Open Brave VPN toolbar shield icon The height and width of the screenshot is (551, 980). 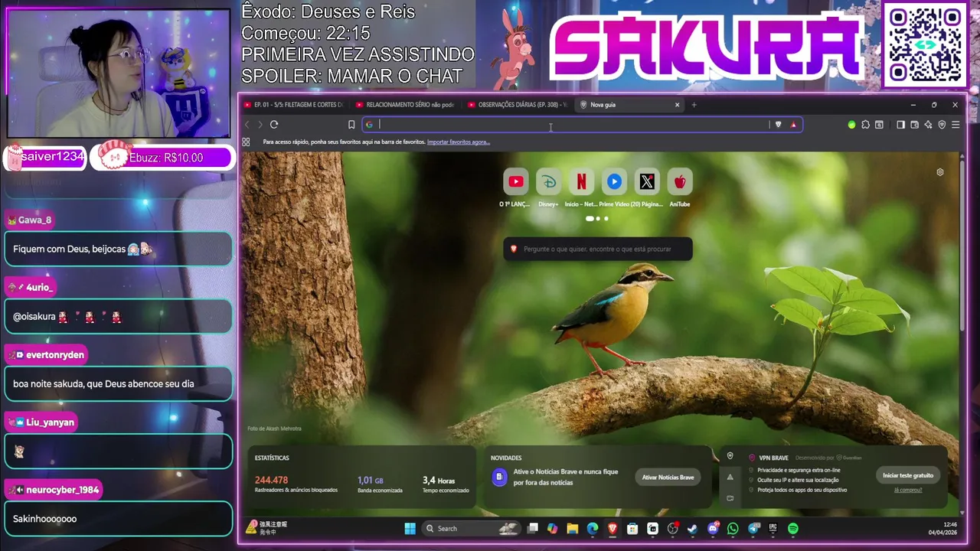(942, 125)
